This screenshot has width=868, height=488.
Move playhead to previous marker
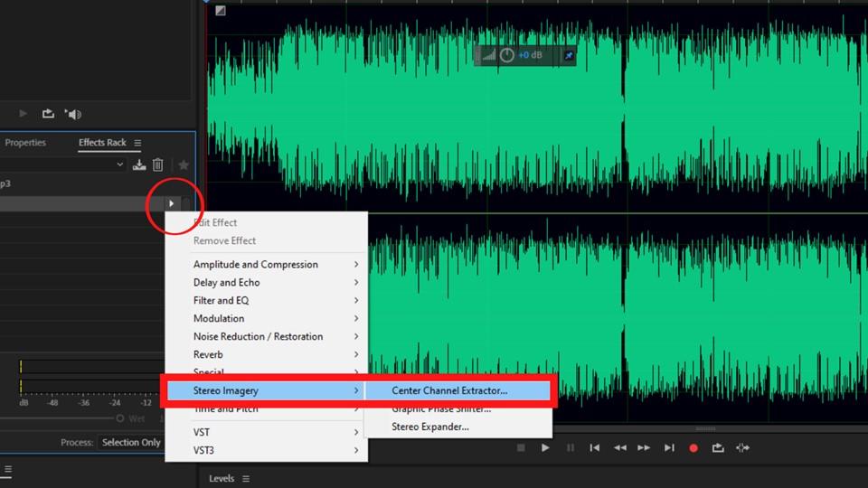[x=595, y=447]
